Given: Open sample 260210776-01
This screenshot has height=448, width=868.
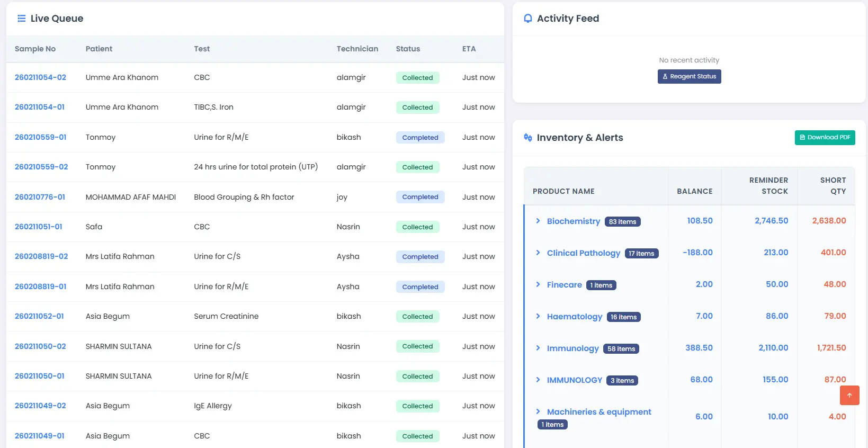Looking at the screenshot, I should [x=40, y=197].
